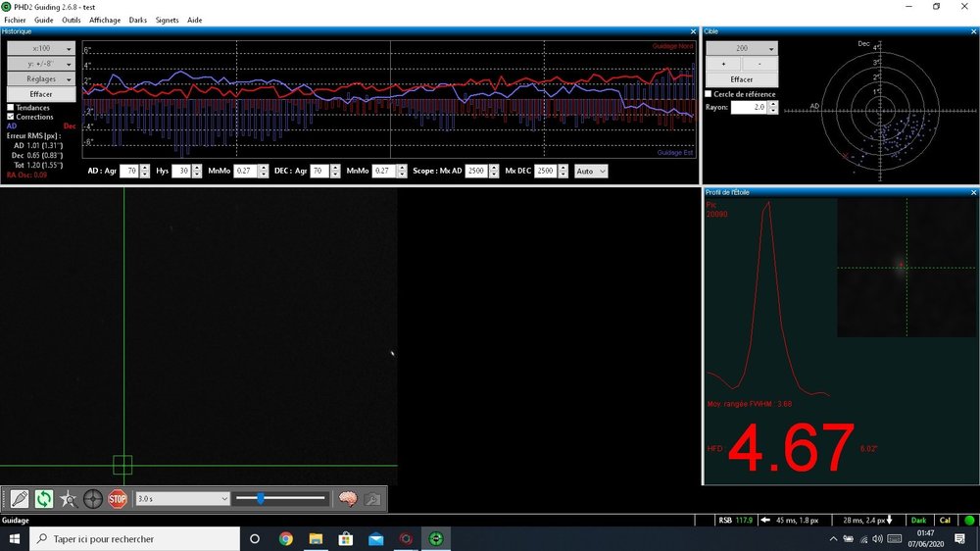This screenshot has height=551, width=980.
Task: Click Effacer button in Cible panel
Action: click(x=742, y=79)
